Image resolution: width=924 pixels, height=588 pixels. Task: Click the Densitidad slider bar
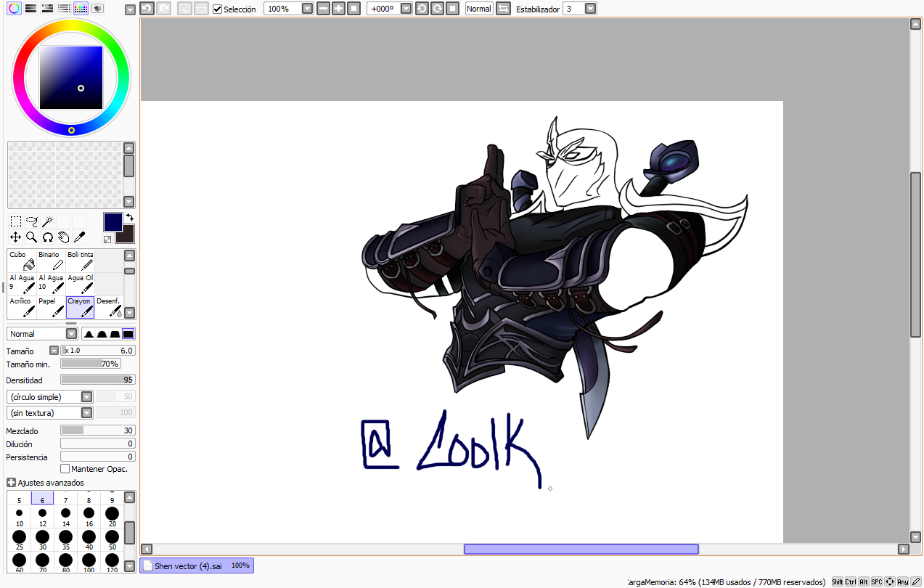[98, 380]
